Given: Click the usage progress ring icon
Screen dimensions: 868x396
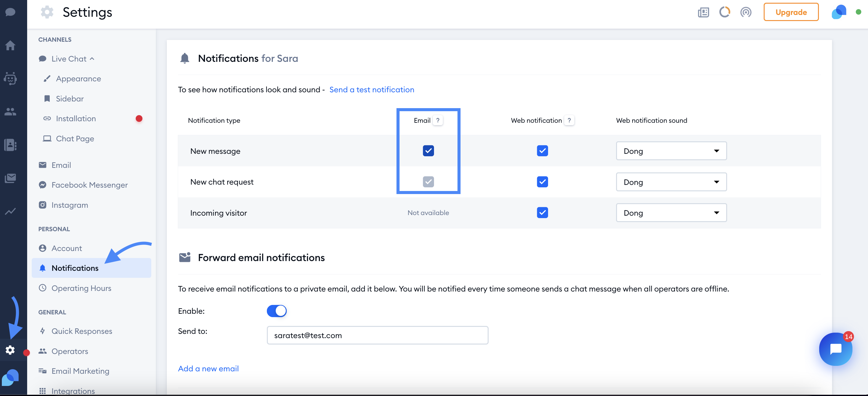Looking at the screenshot, I should [724, 12].
